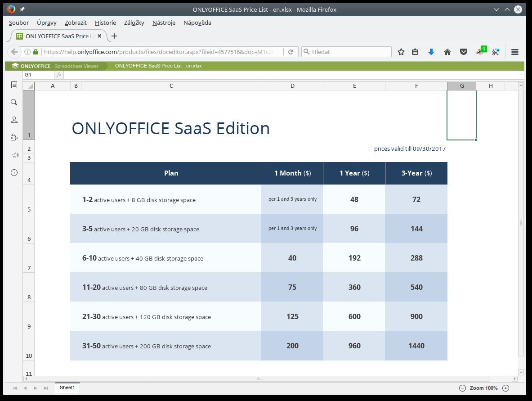Close the ONLYOFFICE SaaS Price tab
The width and height of the screenshot is (532, 401).
[x=99, y=36]
